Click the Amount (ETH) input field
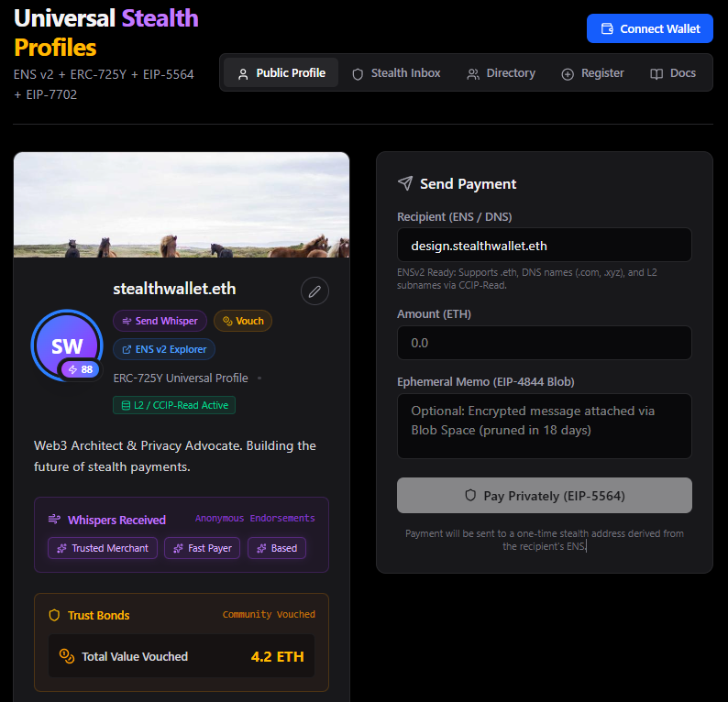728x702 pixels. click(x=544, y=343)
